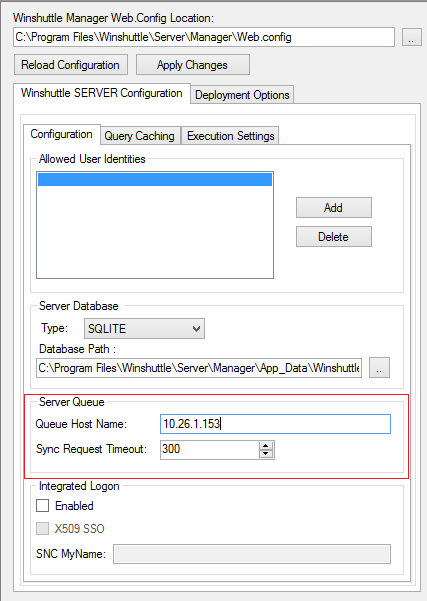Select the Execution Settings tab

[231, 136]
